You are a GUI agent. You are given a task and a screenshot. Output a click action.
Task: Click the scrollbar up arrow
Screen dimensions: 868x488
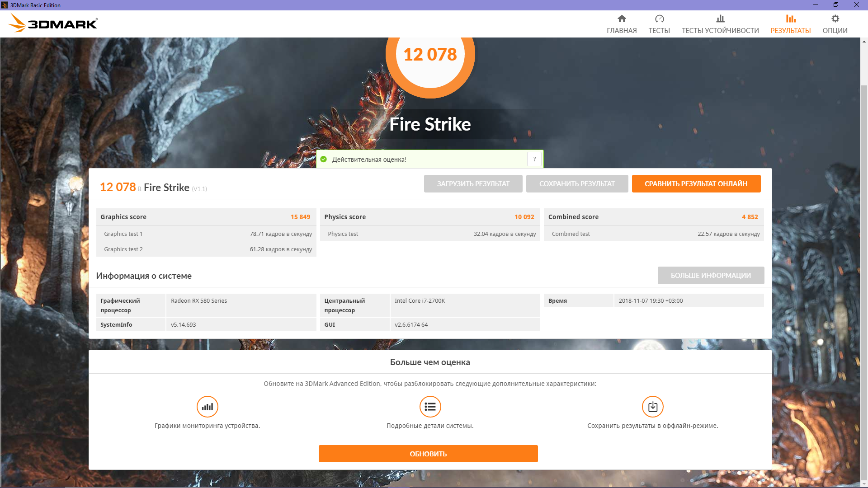point(864,42)
